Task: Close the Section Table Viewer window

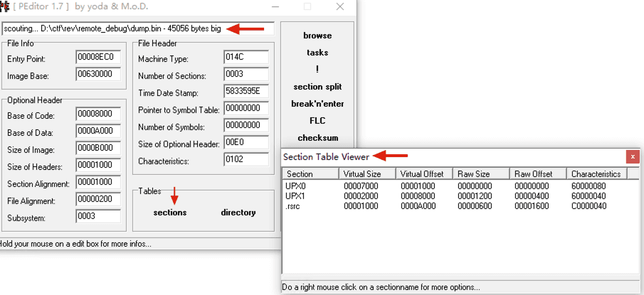Action: coord(633,156)
